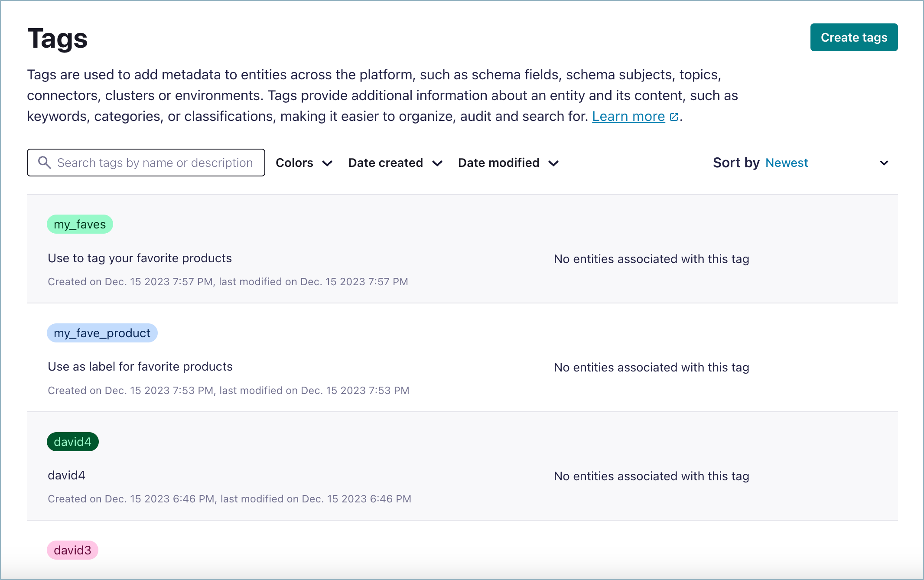Change the Sort by Newest option

coord(787,163)
